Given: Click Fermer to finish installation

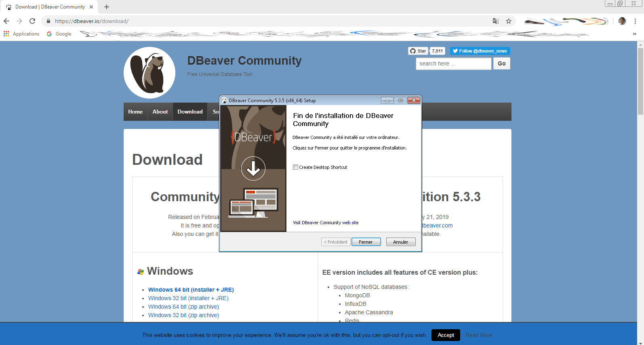Looking at the screenshot, I should point(366,242).
